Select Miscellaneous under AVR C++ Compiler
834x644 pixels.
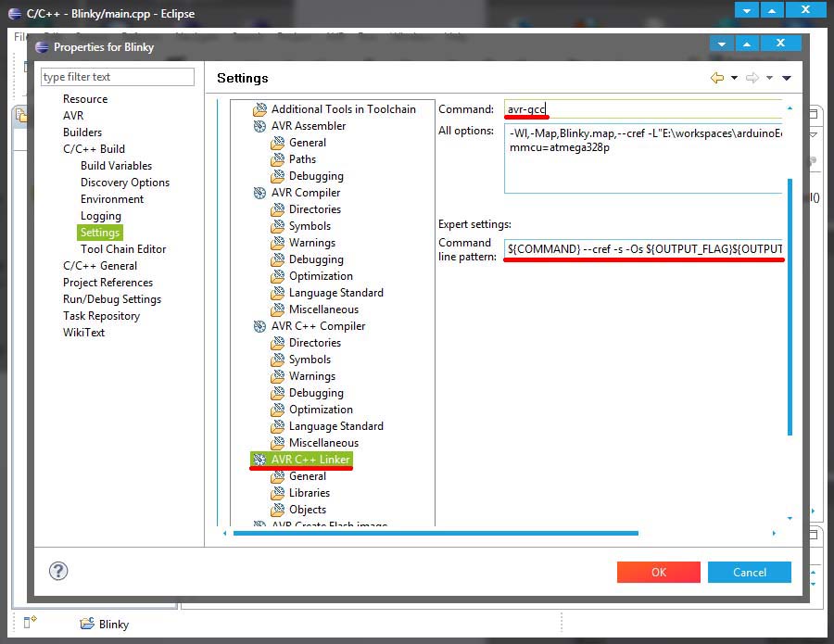324,443
